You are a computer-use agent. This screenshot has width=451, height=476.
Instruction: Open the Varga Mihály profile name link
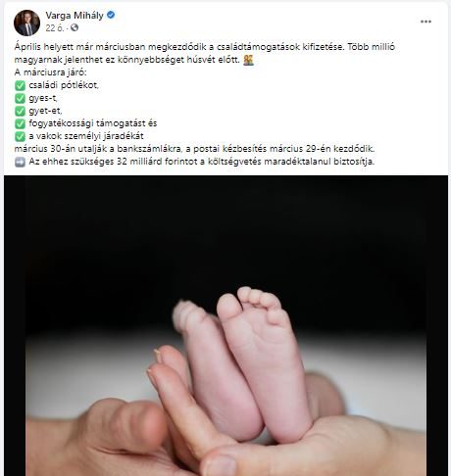[75, 16]
